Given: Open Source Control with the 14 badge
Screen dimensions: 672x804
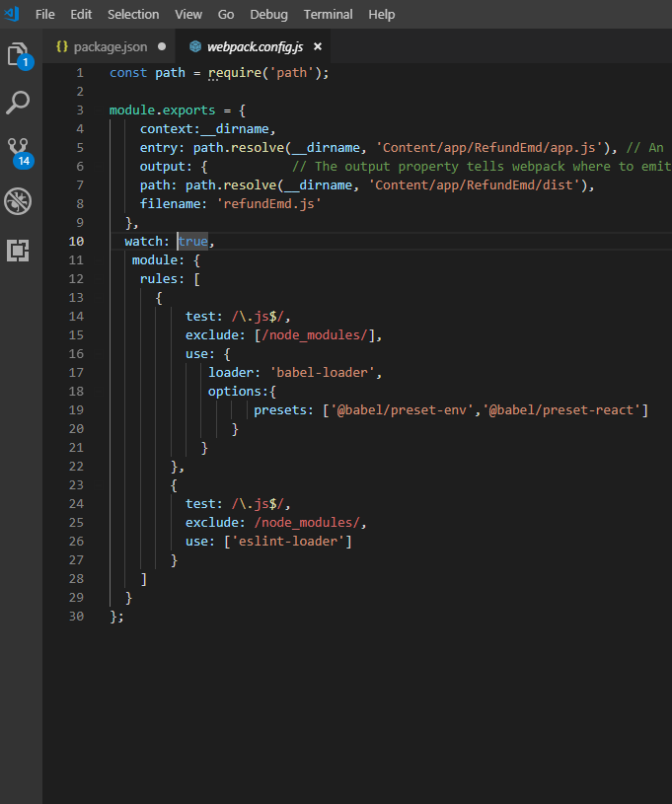Looking at the screenshot, I should pos(20,152).
